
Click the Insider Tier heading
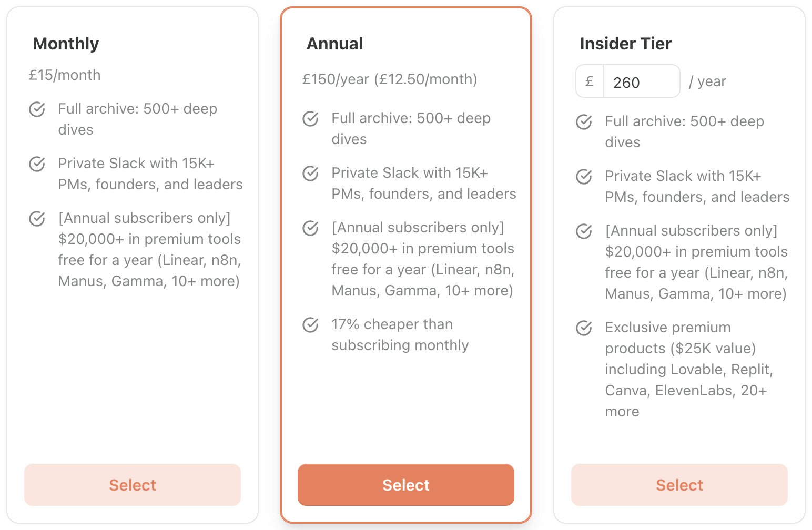(626, 44)
